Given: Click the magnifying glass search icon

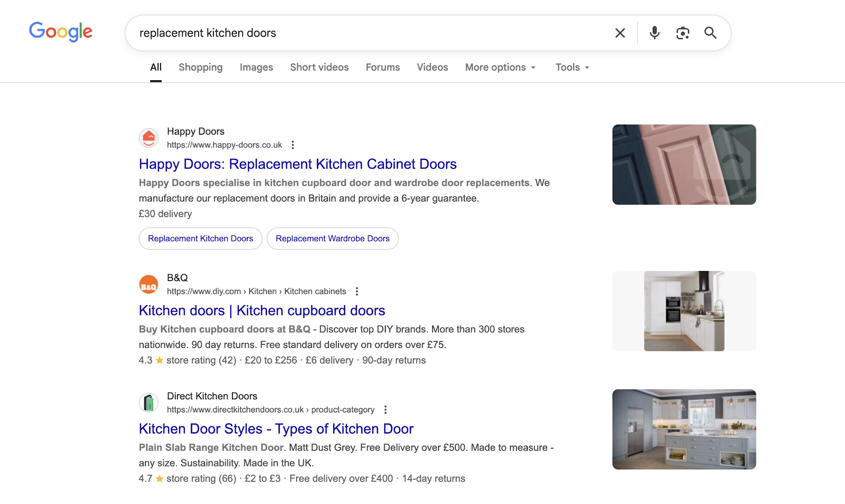Looking at the screenshot, I should (x=710, y=33).
